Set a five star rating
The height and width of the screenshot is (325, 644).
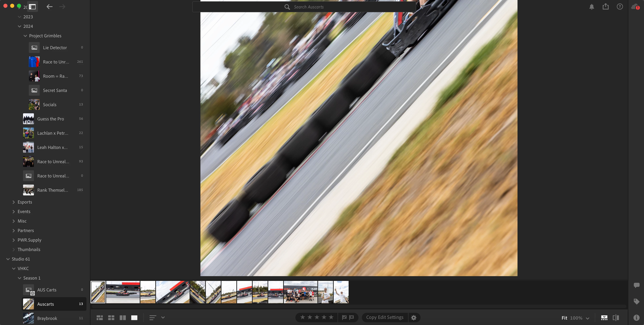click(331, 317)
